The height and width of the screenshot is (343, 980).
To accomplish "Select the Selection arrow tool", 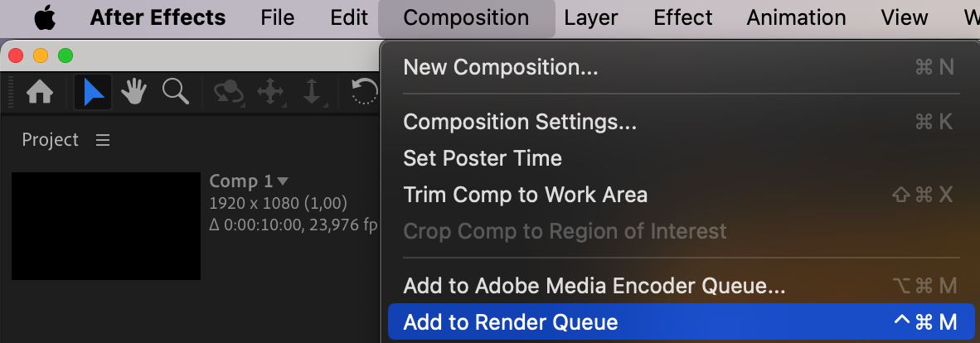I will pyautogui.click(x=93, y=93).
